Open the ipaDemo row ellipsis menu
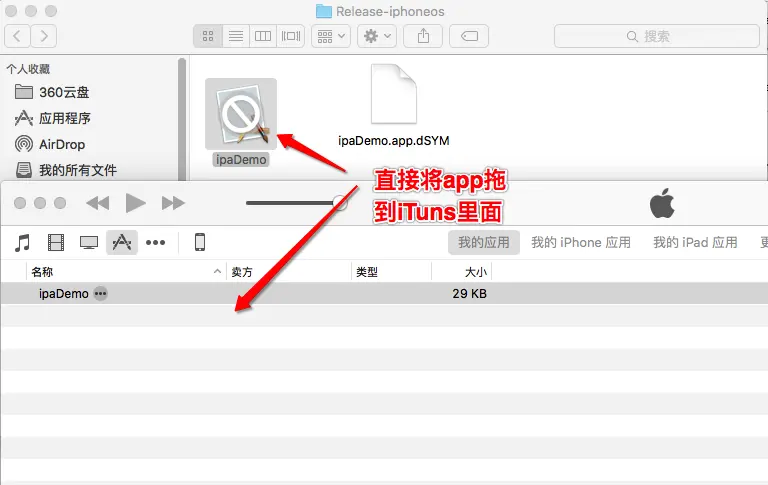 (x=100, y=293)
